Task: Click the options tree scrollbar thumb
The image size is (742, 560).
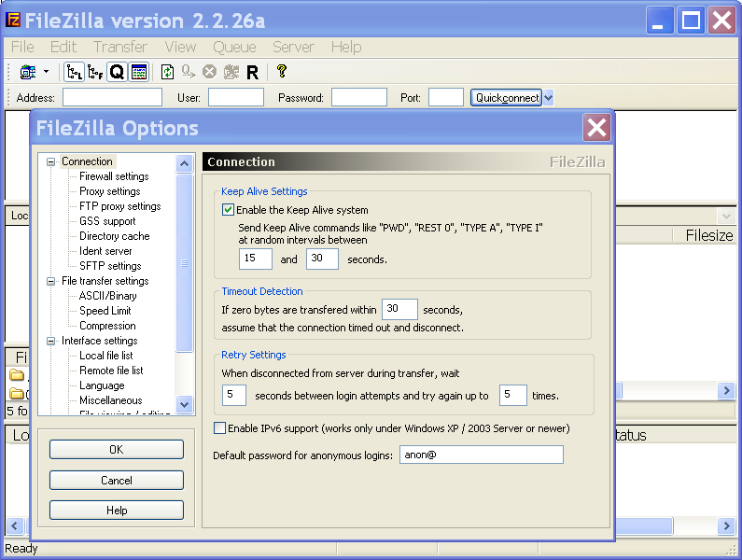Action: [185, 263]
